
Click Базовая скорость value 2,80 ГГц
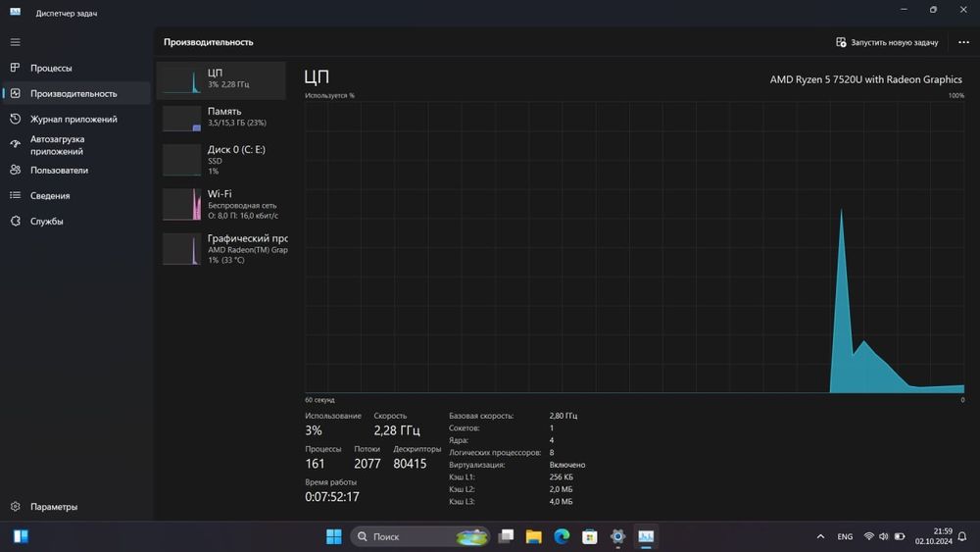point(563,415)
